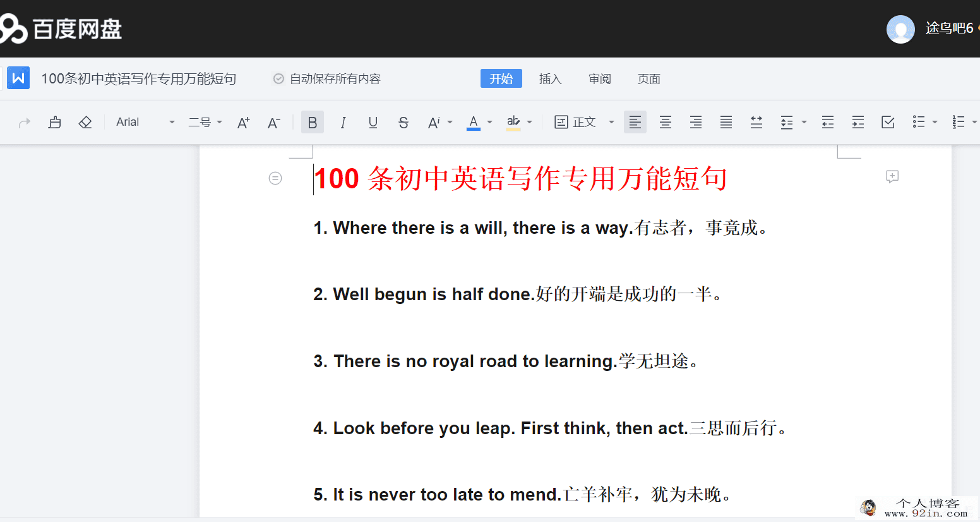The image size is (980, 522).
Task: Switch to the 插入 tab
Action: pos(551,79)
